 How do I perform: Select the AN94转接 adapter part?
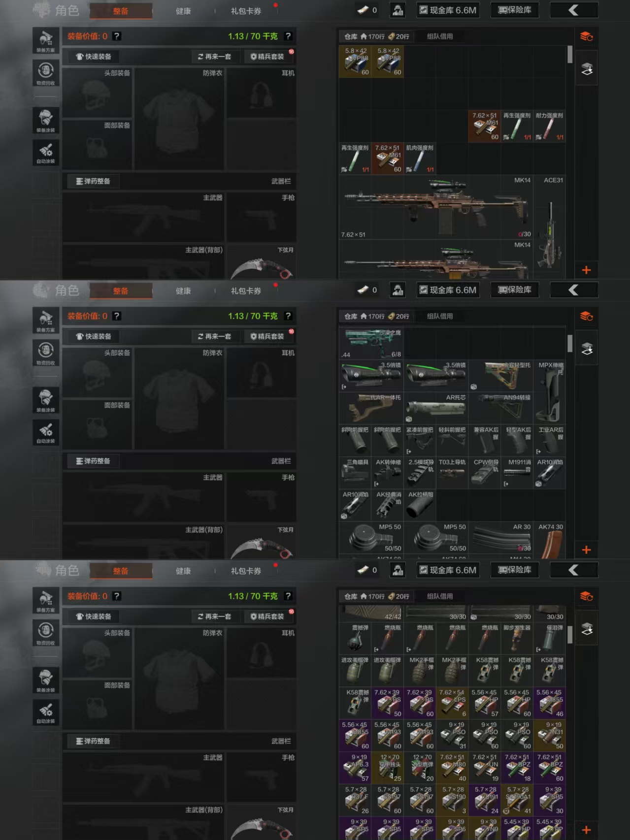click(501, 408)
